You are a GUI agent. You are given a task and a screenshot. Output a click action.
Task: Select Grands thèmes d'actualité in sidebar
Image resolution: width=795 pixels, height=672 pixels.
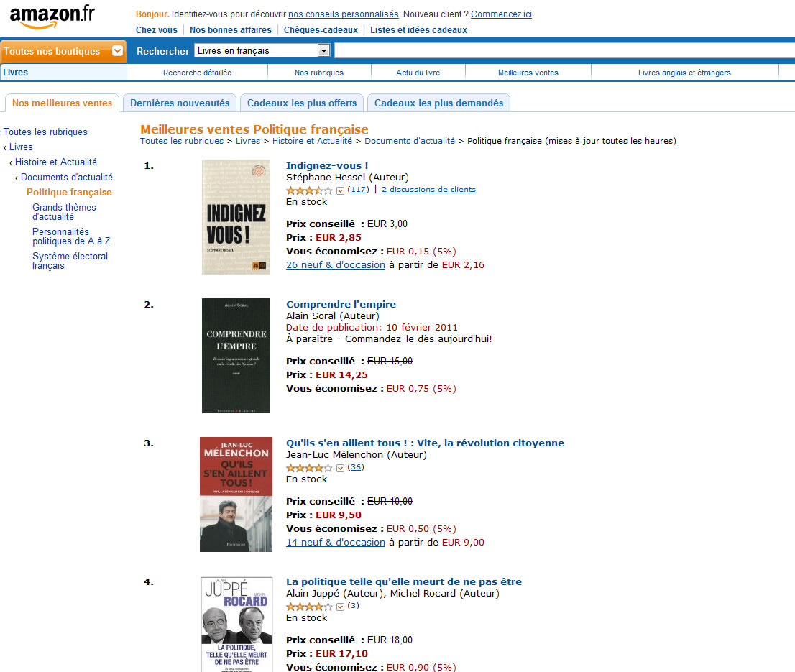click(x=64, y=212)
